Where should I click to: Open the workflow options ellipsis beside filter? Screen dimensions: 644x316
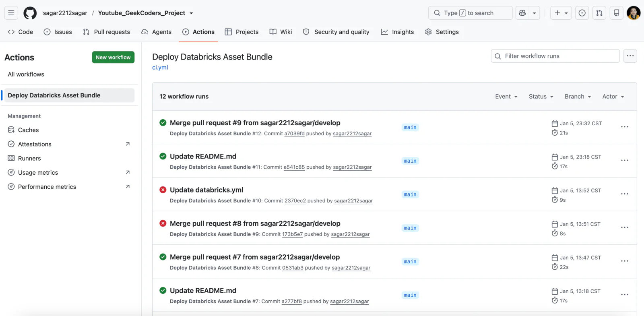(x=630, y=56)
